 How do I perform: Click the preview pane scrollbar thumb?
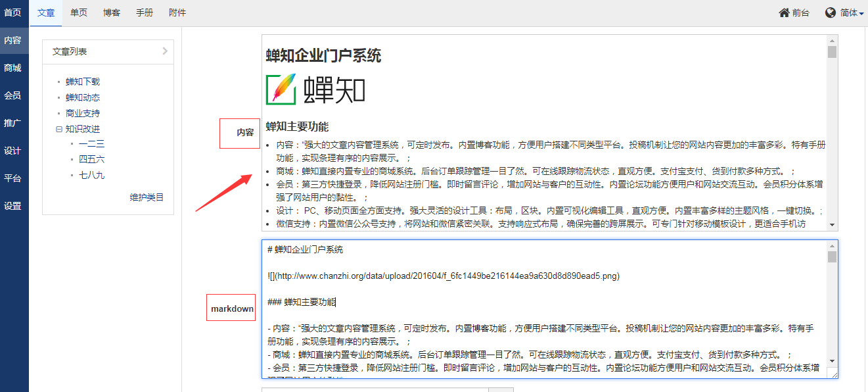[832, 52]
